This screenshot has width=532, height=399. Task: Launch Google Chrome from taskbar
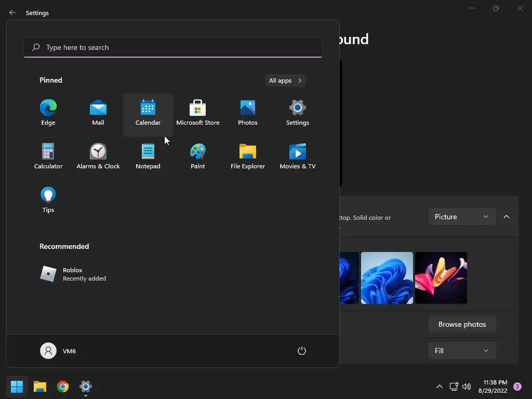click(63, 387)
